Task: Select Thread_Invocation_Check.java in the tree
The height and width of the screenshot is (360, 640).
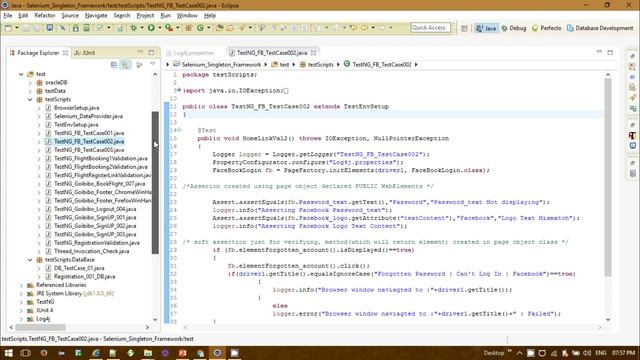Action: coord(91,251)
